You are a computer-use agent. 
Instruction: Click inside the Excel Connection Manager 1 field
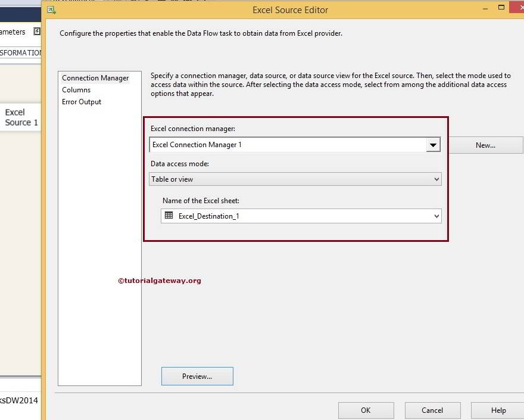coord(268,144)
